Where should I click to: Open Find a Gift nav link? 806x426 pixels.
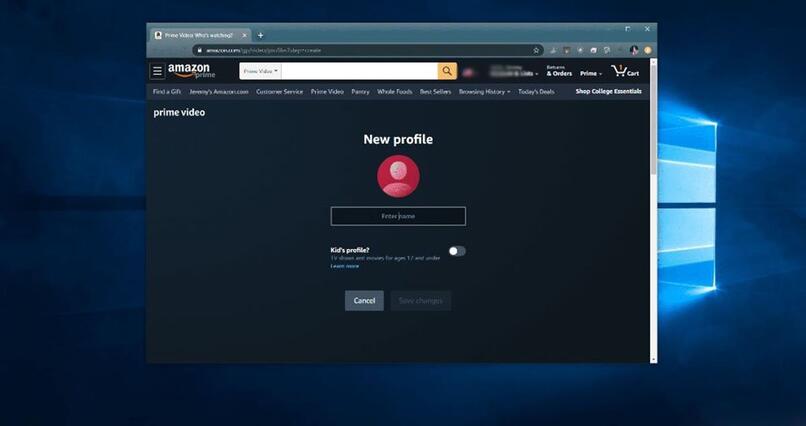[167, 92]
